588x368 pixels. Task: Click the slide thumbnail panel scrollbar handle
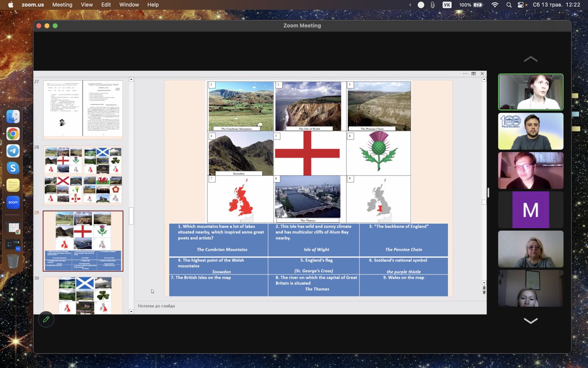point(131,216)
